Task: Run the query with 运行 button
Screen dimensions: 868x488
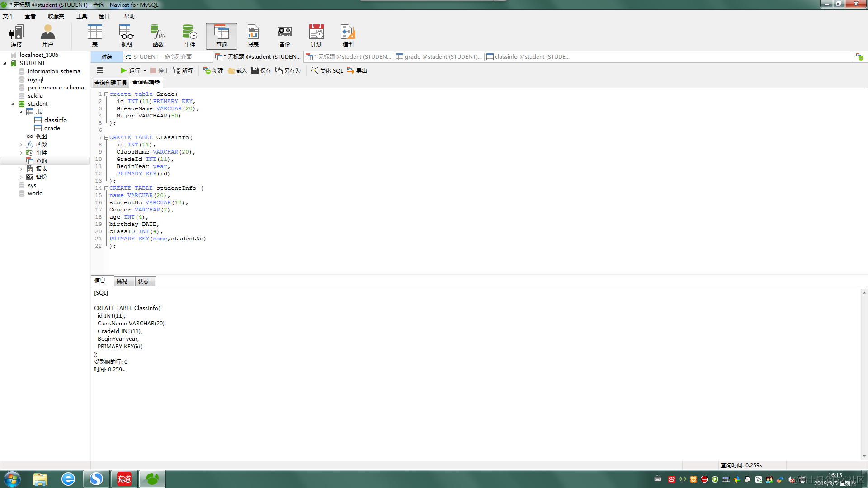Action: (x=130, y=70)
